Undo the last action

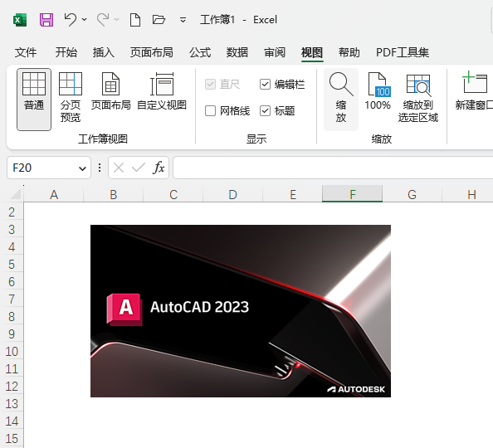pos(71,19)
